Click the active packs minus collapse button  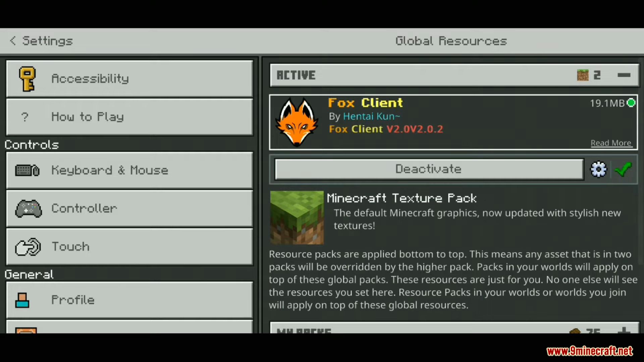point(624,75)
